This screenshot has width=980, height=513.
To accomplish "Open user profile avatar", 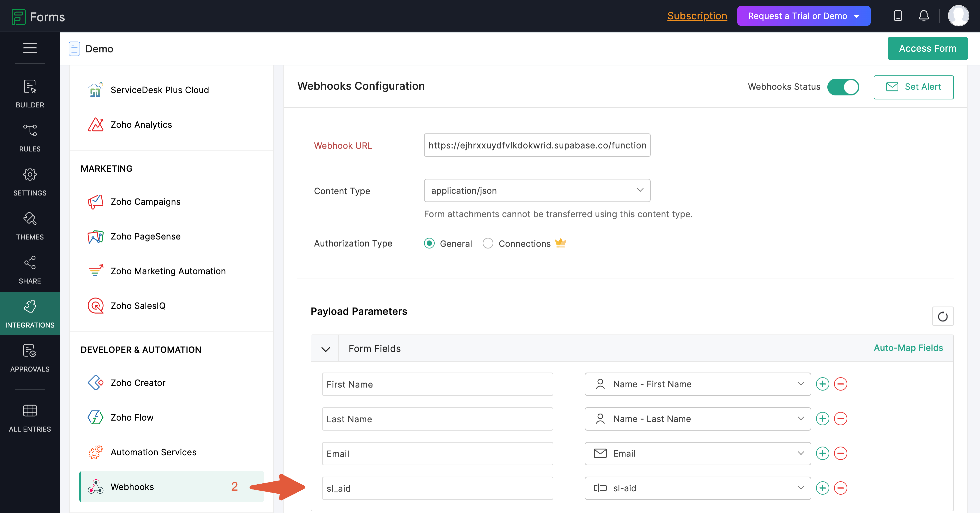I will pyautogui.click(x=958, y=16).
